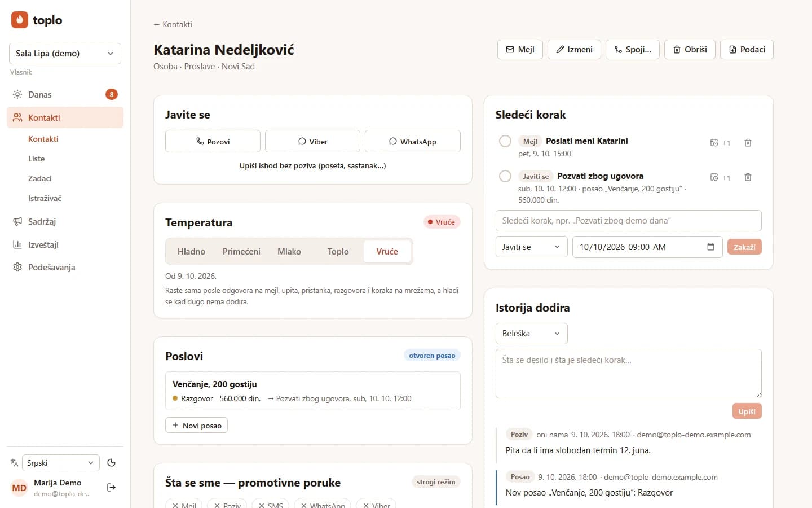
Task: Open the Podaci data export button
Action: pyautogui.click(x=747, y=50)
